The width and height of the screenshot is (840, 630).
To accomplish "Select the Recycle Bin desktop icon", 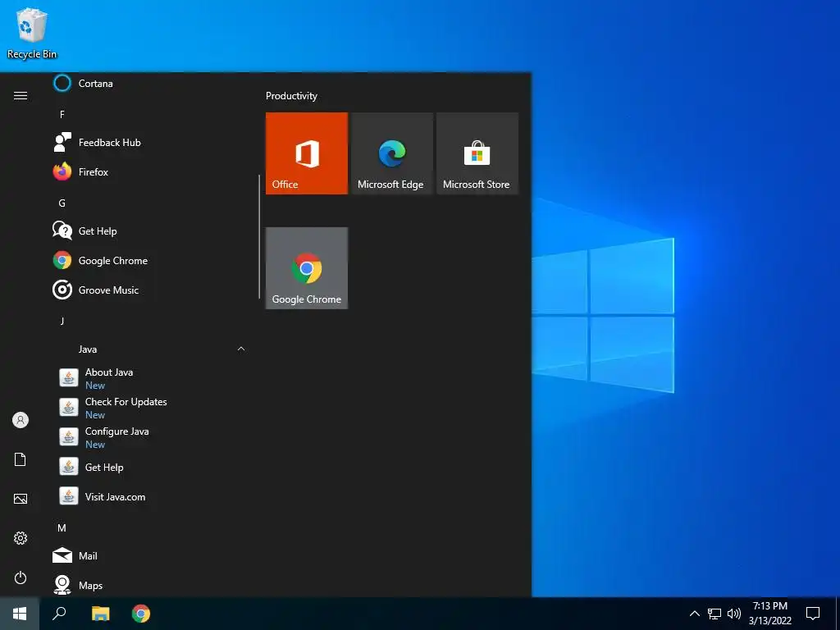I will (x=32, y=33).
